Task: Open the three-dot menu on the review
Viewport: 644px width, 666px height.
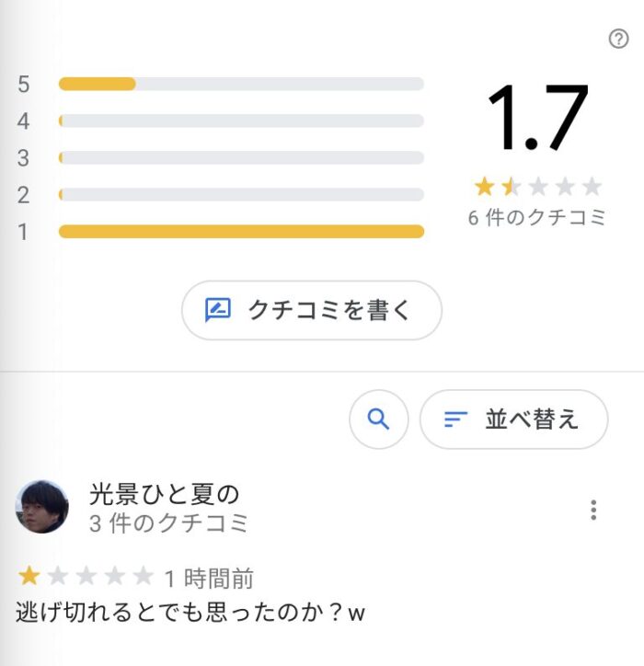Action: coord(593,510)
